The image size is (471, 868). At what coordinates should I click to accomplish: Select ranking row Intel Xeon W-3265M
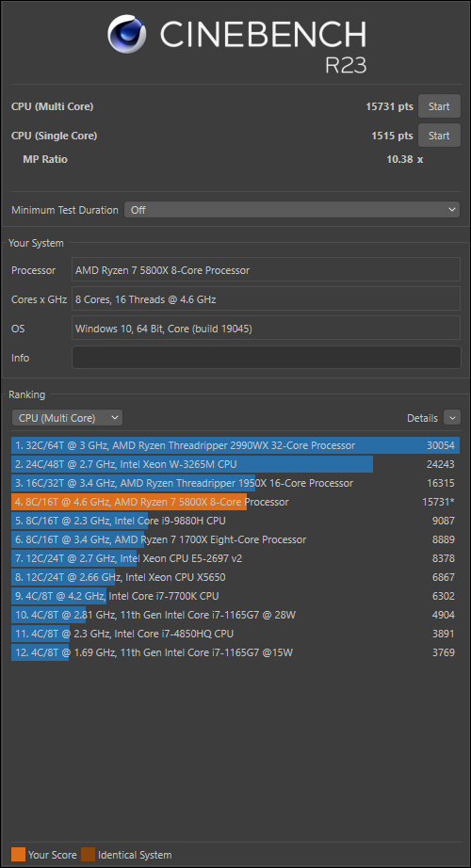[235, 464]
